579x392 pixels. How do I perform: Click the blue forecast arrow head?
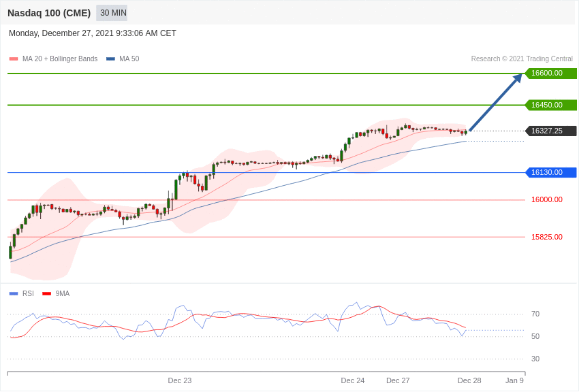[517, 78]
